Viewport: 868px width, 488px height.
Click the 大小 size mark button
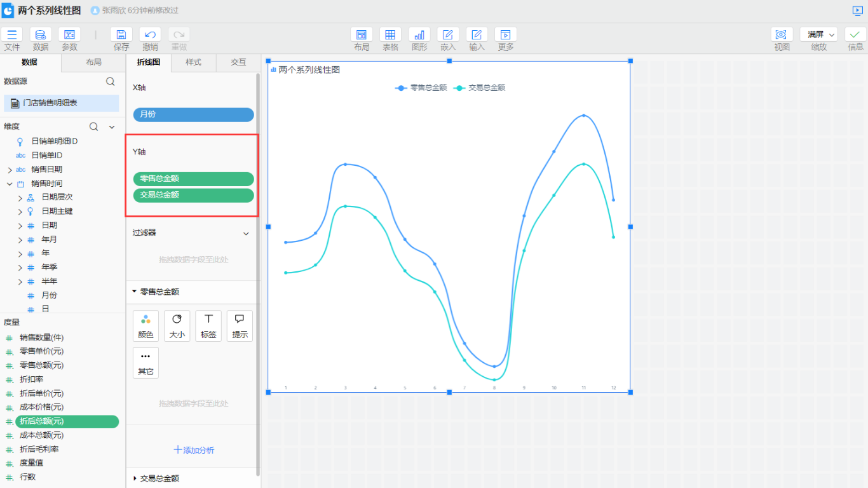point(177,326)
